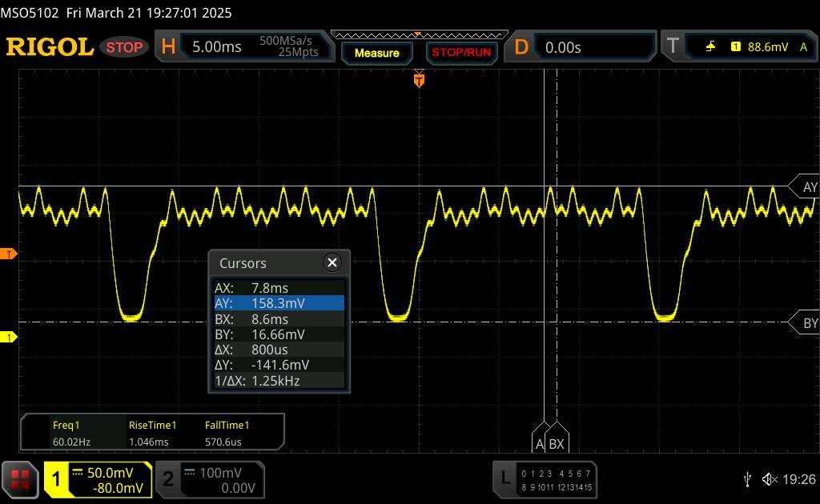Screen dimensions: 820x504
Task: Close the Cursors dialog
Action: coord(332,262)
